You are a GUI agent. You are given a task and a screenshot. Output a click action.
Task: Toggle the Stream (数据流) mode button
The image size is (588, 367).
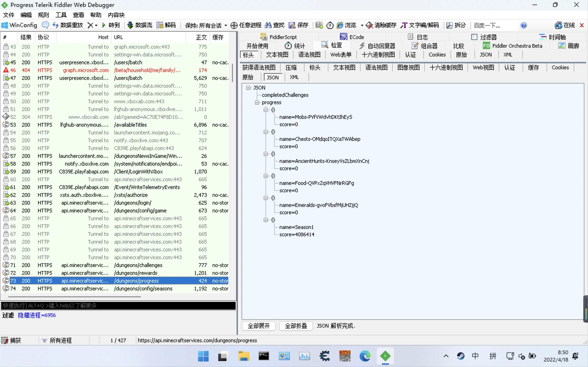pos(140,25)
